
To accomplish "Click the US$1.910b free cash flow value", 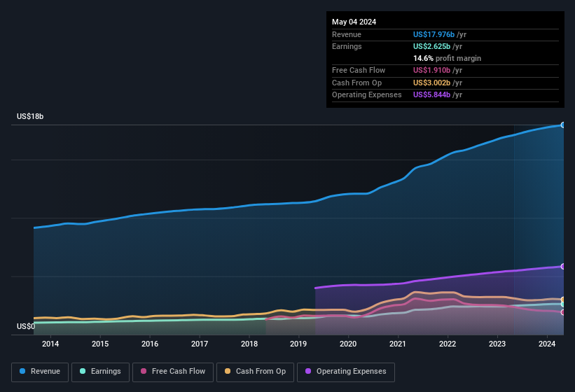I will [x=431, y=70].
